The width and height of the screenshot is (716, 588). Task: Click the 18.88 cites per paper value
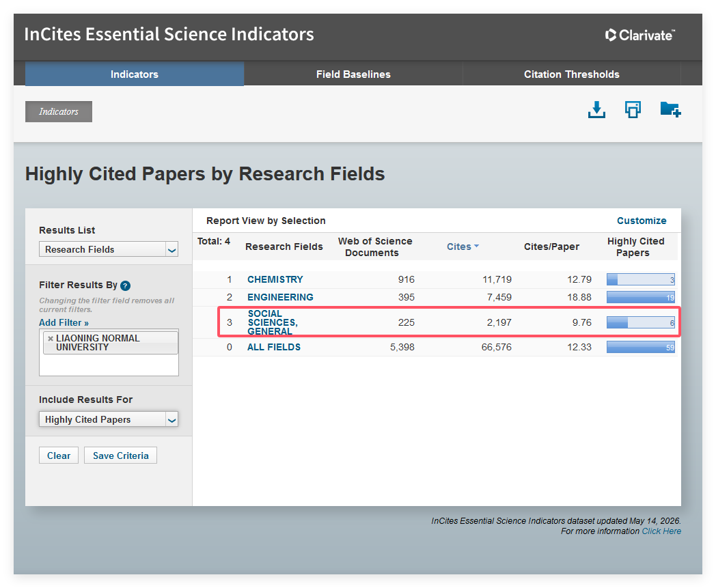pos(579,297)
